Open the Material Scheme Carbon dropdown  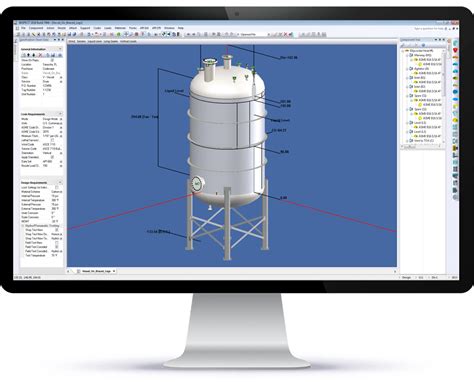[61, 192]
